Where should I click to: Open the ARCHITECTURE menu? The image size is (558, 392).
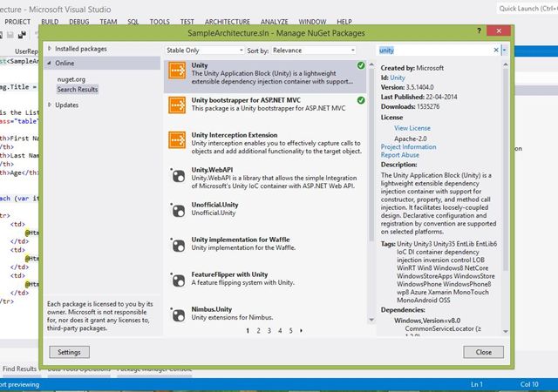click(x=228, y=22)
